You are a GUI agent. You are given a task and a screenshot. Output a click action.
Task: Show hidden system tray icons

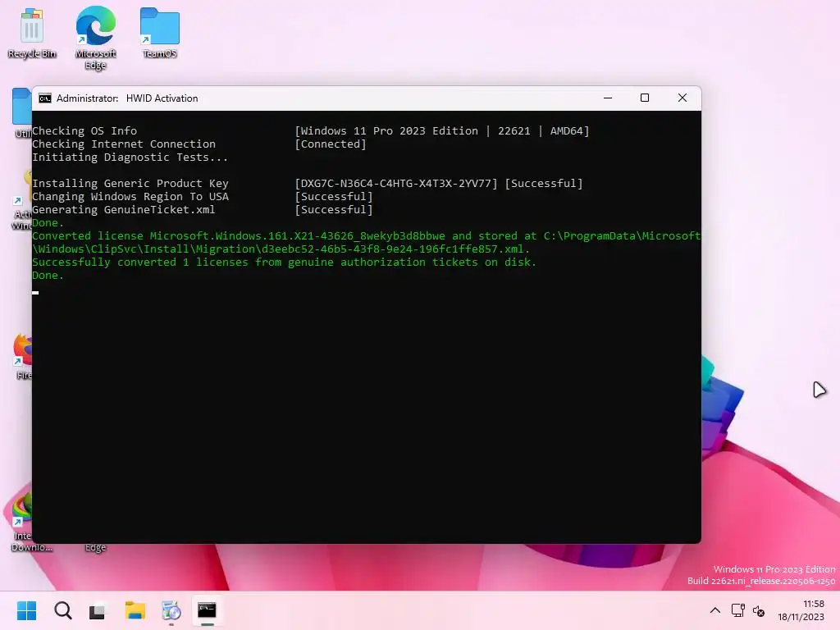[x=714, y=610]
